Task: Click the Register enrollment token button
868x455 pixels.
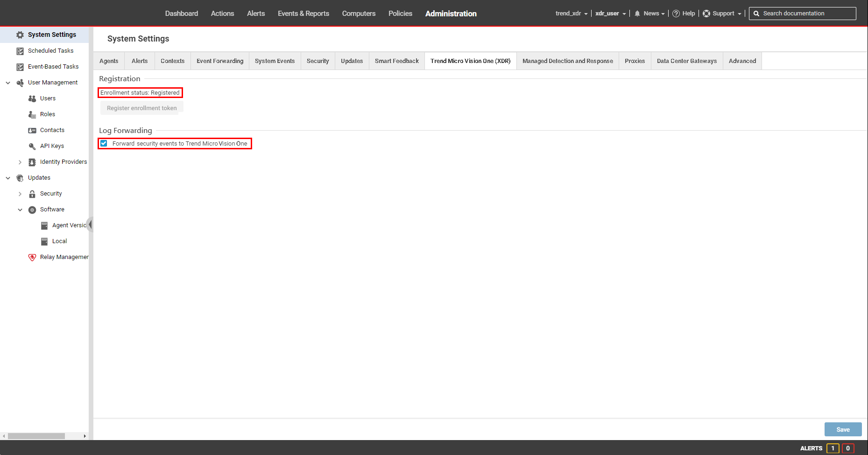Action: 141,108
